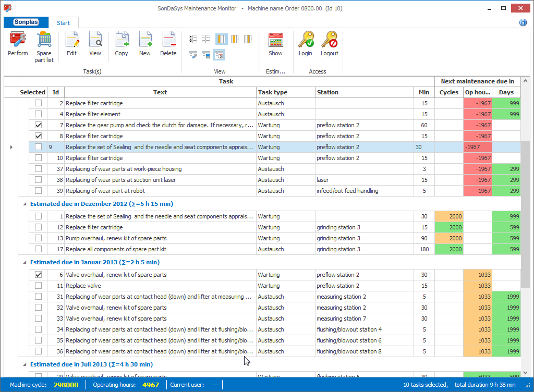Uncheck the checkbox for task Id 6

point(38,275)
